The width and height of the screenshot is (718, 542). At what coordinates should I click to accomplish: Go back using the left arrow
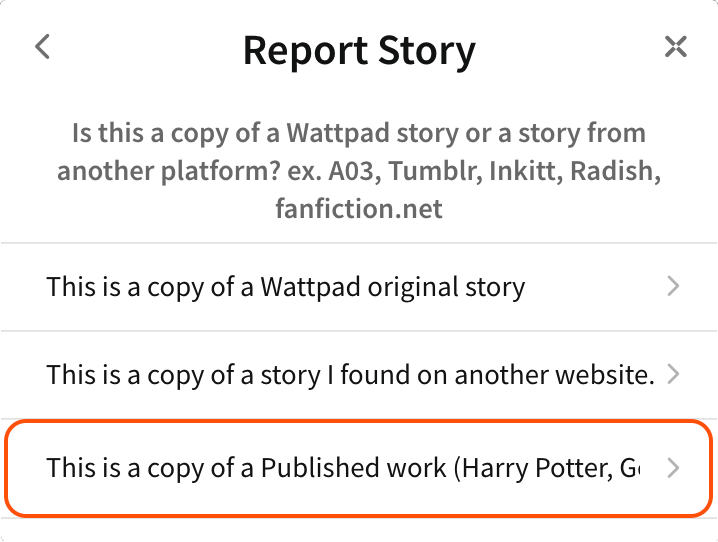(x=42, y=46)
